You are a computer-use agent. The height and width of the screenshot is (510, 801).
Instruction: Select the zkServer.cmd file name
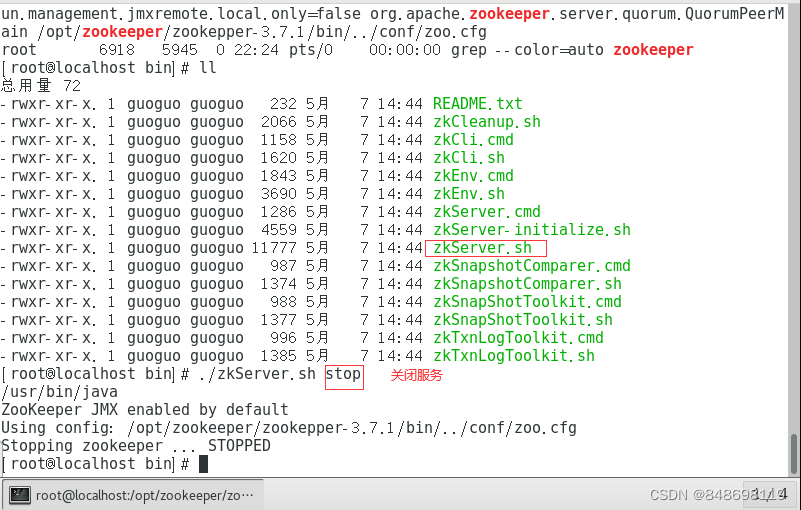pos(487,212)
